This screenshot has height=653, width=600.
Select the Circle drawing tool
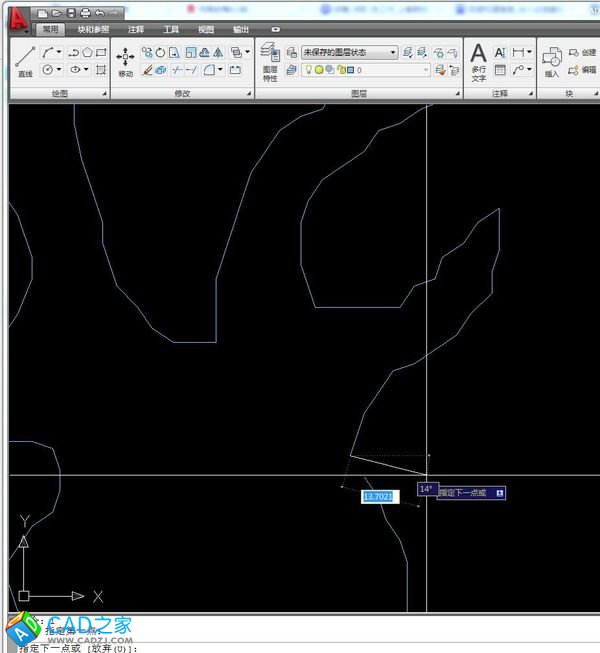click(48, 70)
